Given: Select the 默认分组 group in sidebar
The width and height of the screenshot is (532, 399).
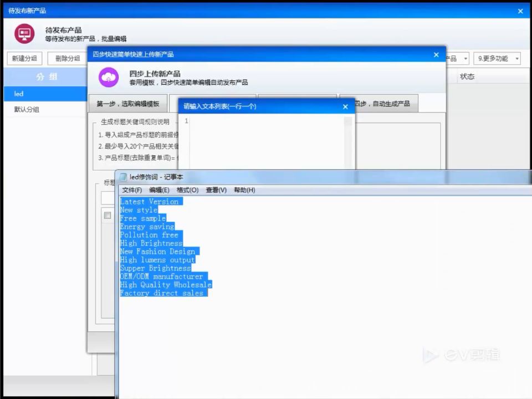Looking at the screenshot, I should (45, 109).
